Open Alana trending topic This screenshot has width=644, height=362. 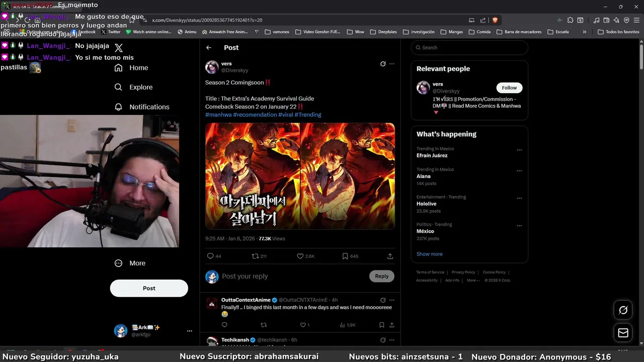click(x=424, y=176)
